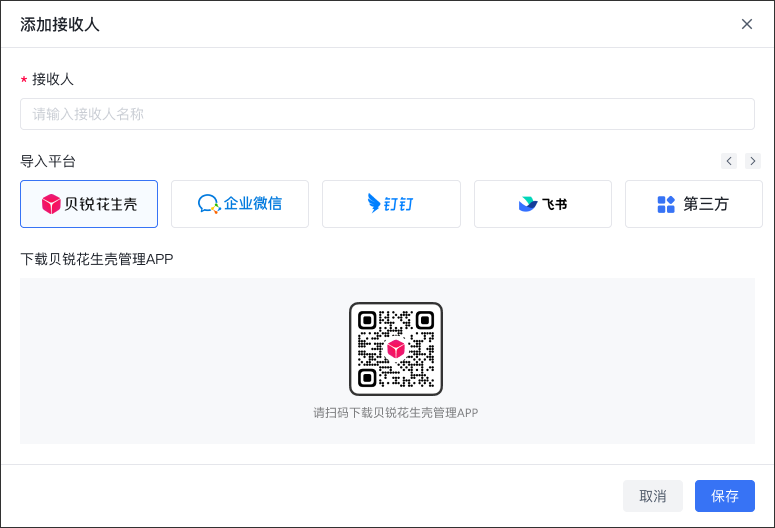Screen dimensions: 775x528
Task: Click the 第三方 grid squares icon
Action: (x=666, y=204)
